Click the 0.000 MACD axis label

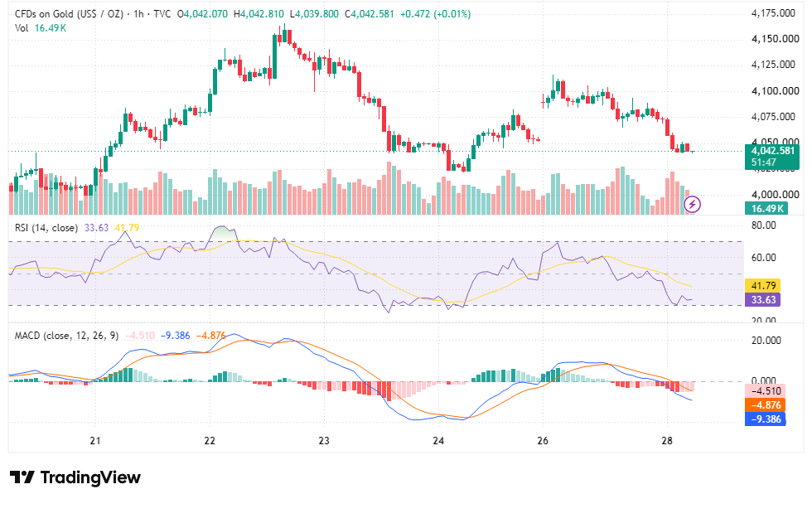click(763, 380)
